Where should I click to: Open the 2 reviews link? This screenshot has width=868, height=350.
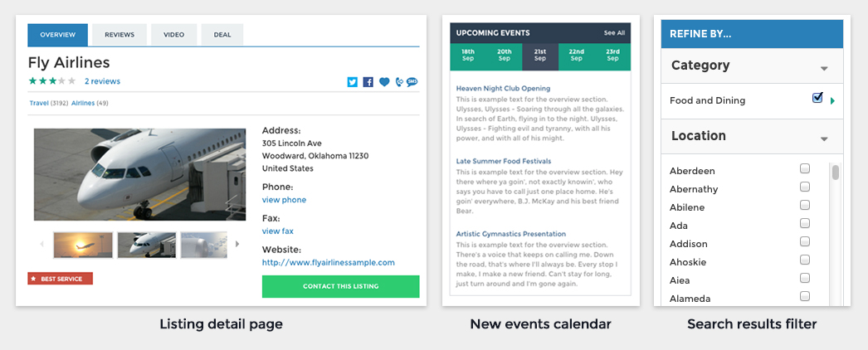tap(102, 81)
